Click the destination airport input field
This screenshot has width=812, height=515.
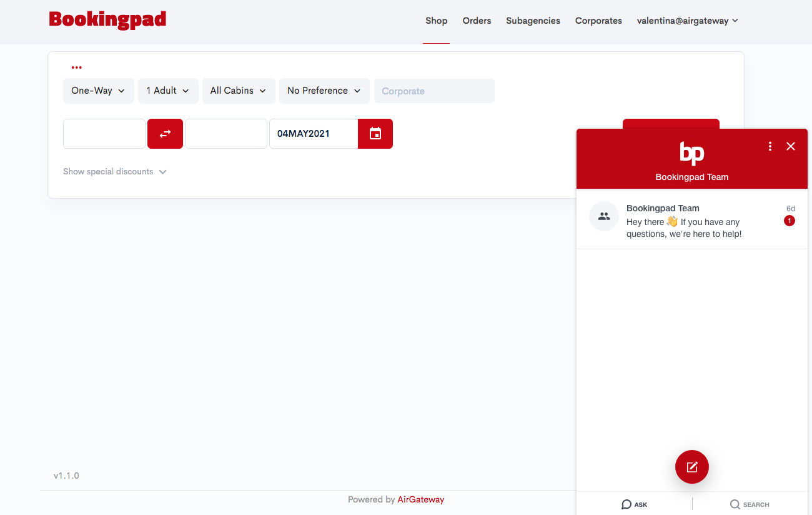point(226,134)
